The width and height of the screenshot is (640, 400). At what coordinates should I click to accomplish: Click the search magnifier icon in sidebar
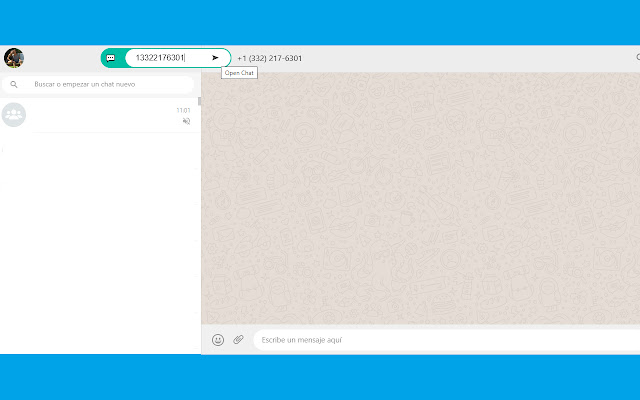[14, 84]
